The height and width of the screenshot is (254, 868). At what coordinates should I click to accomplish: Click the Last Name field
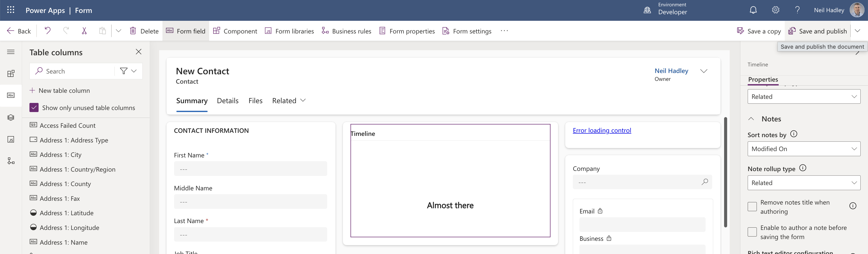250,234
